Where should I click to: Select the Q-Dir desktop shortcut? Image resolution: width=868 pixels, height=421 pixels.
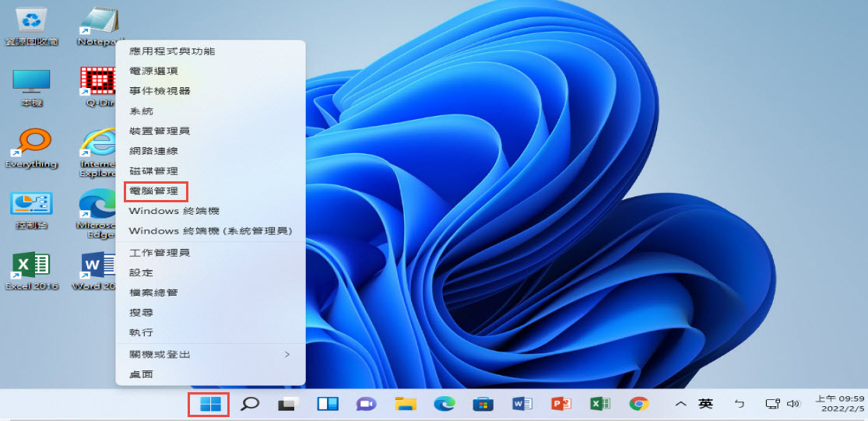[x=99, y=87]
